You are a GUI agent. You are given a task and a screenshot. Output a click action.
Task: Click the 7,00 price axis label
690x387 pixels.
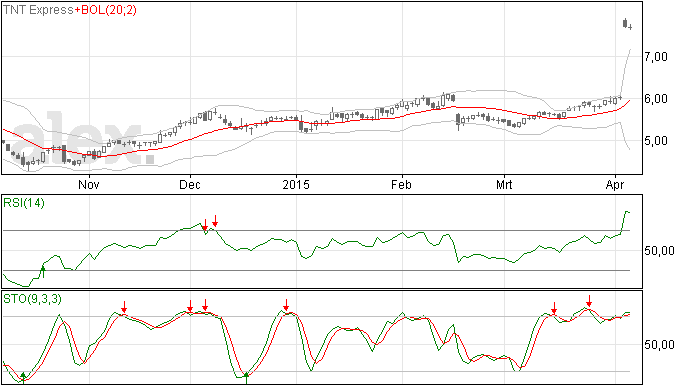click(x=656, y=57)
